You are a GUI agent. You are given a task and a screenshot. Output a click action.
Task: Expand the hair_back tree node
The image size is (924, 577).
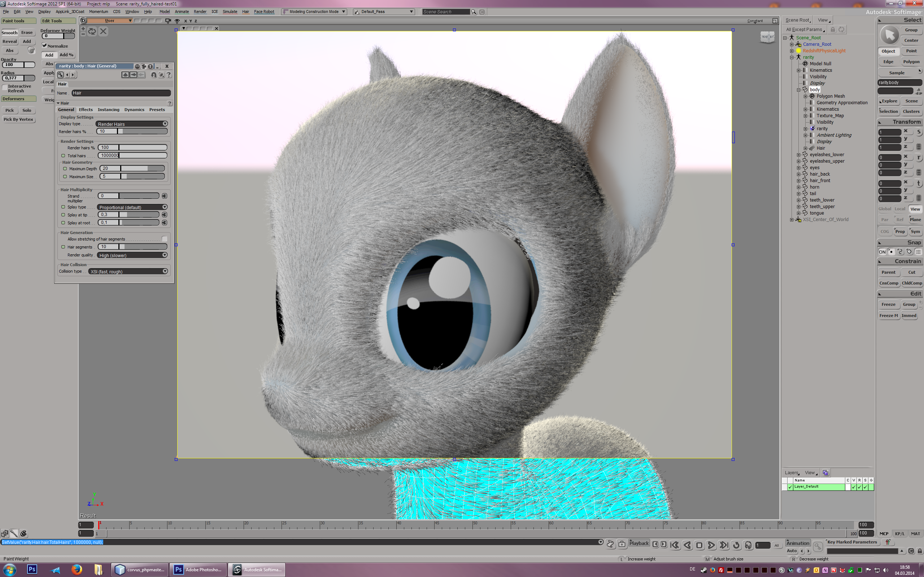pos(798,174)
